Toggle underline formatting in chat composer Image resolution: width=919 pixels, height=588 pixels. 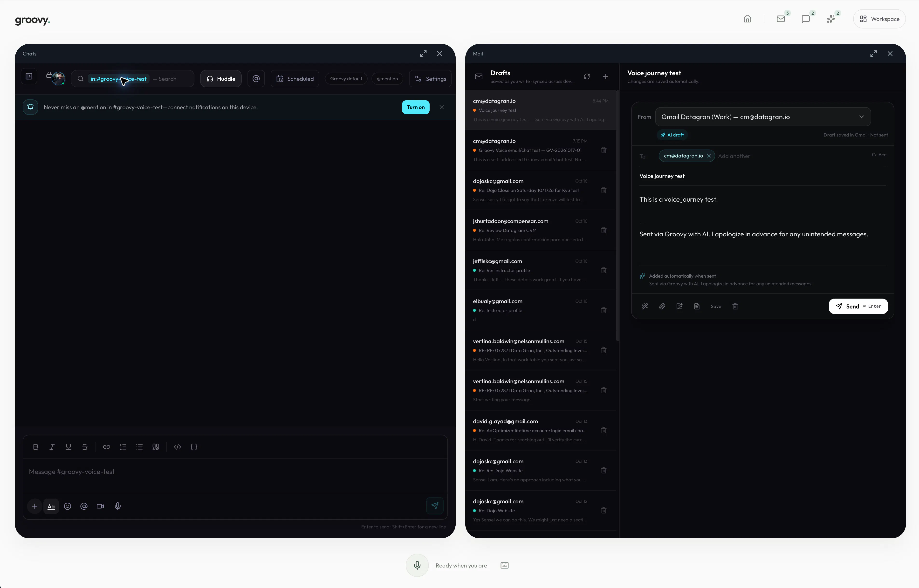click(x=68, y=447)
